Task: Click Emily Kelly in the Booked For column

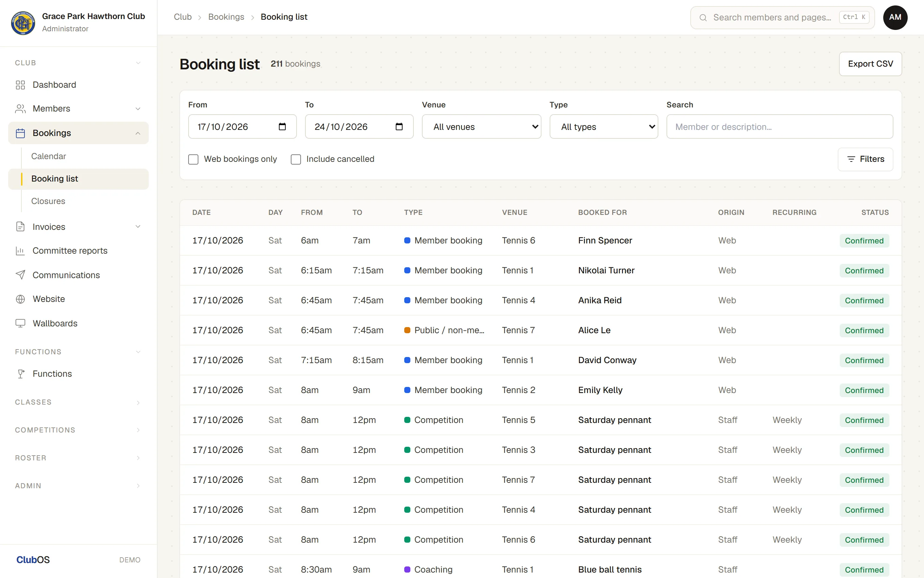Action: click(x=600, y=390)
